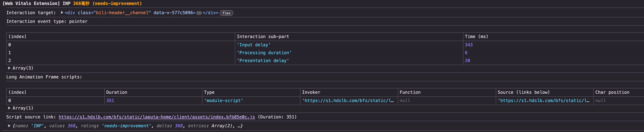Expand the bili-header__channel div node triangle

(x=62, y=12)
